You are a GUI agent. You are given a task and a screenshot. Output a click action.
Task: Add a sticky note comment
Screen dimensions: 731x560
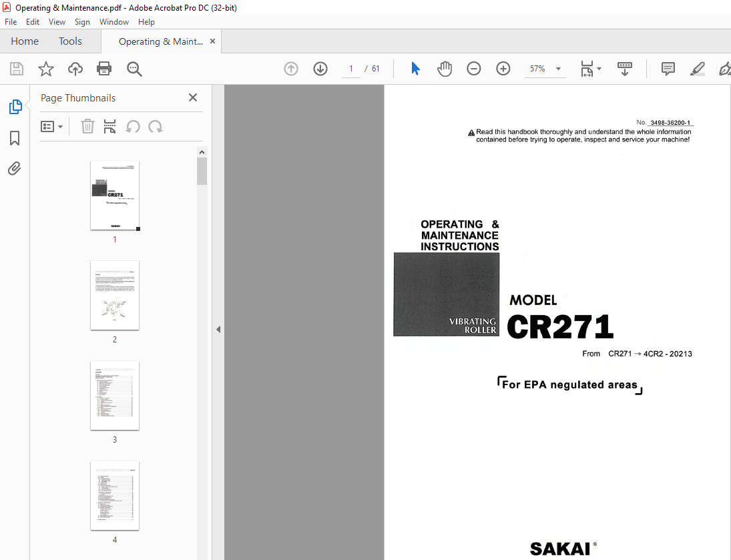[x=668, y=69]
